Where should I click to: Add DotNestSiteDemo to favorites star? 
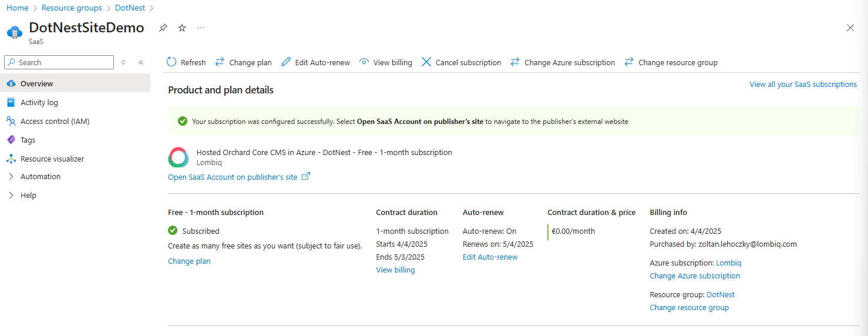click(x=182, y=28)
